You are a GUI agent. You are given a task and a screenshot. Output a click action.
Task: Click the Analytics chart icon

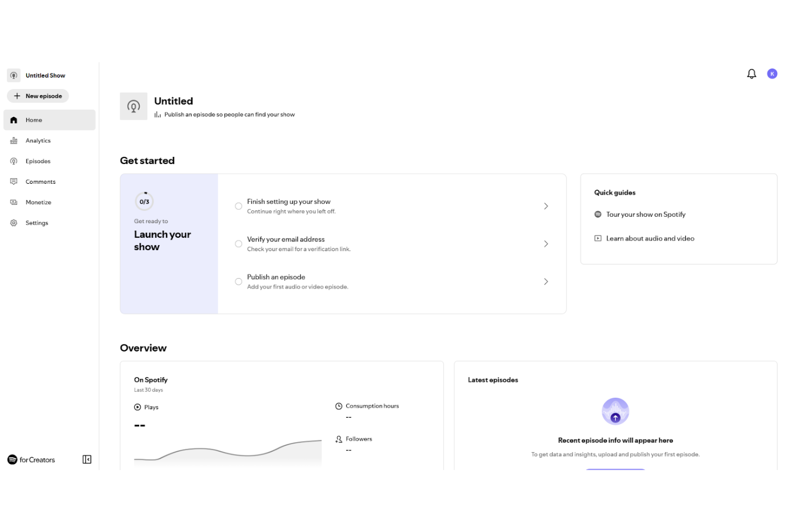tap(14, 141)
